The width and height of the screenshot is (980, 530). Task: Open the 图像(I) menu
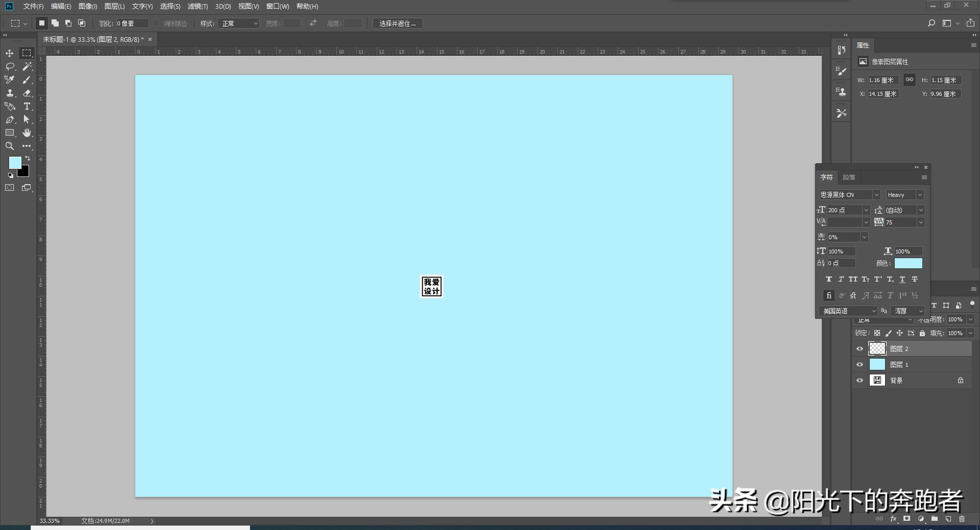[x=88, y=6]
